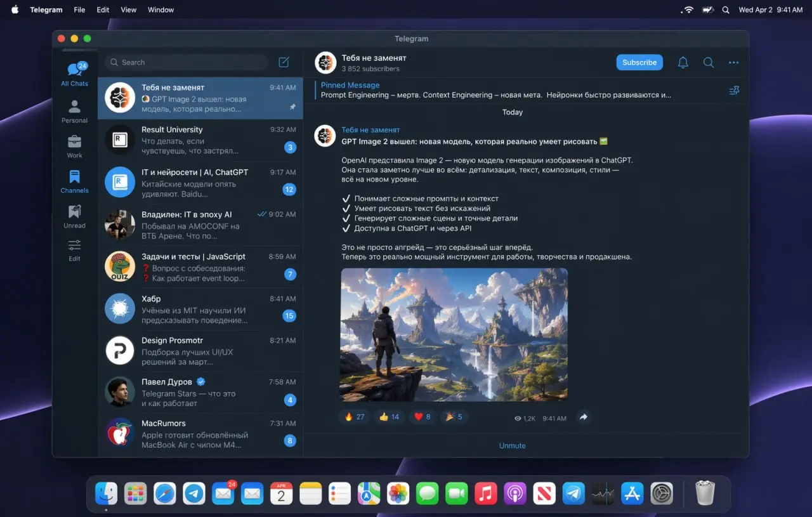Open the IT и нейросети | AI, ChatGPT chat
The width and height of the screenshot is (812, 517).
(x=200, y=182)
